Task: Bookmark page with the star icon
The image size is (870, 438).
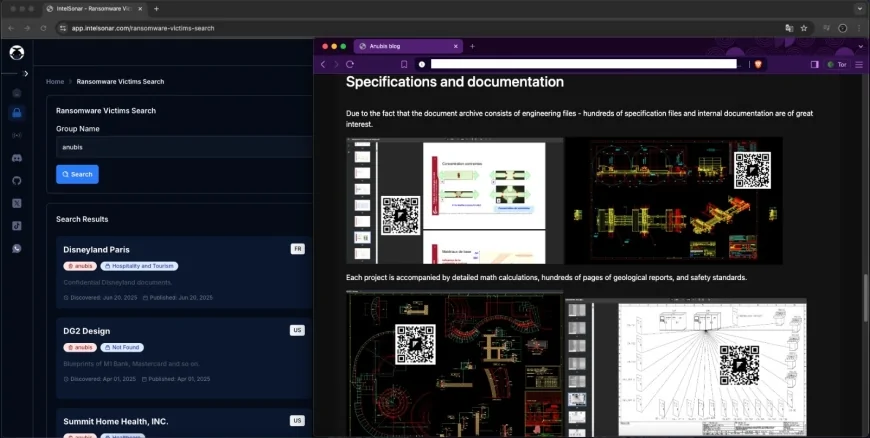Action: (803, 28)
